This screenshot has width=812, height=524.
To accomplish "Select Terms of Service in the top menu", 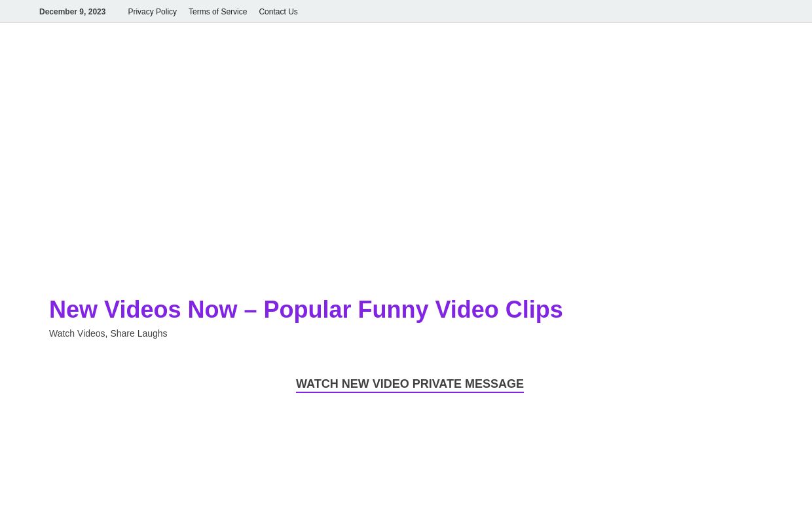I will pyautogui.click(x=217, y=12).
